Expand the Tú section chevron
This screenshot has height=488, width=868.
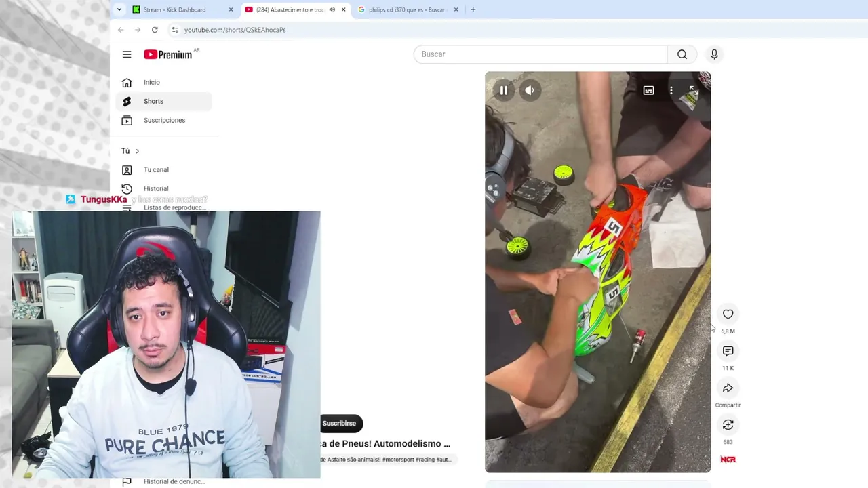pos(137,151)
